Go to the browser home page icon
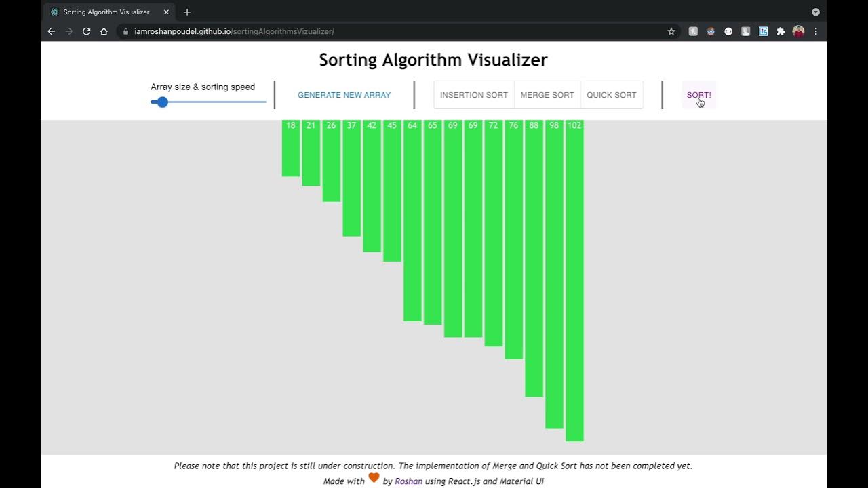The image size is (868, 488). click(104, 31)
